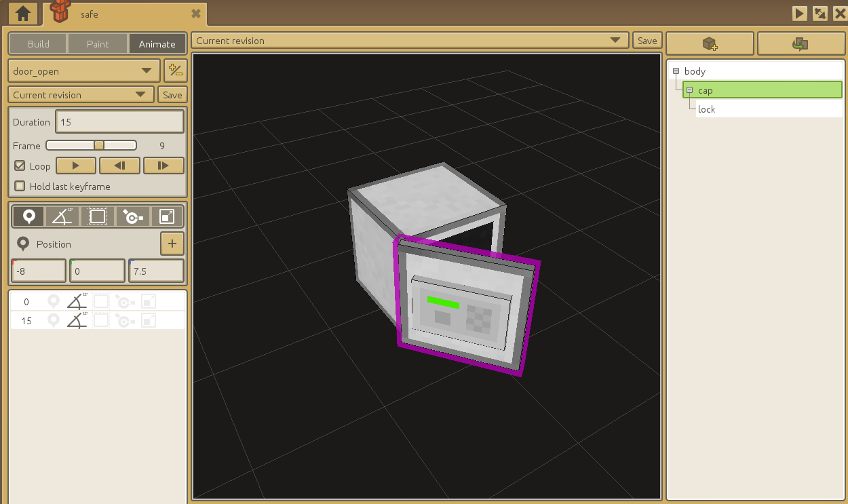
Task: Select the Scale/Stretch tool
Action: tap(166, 216)
